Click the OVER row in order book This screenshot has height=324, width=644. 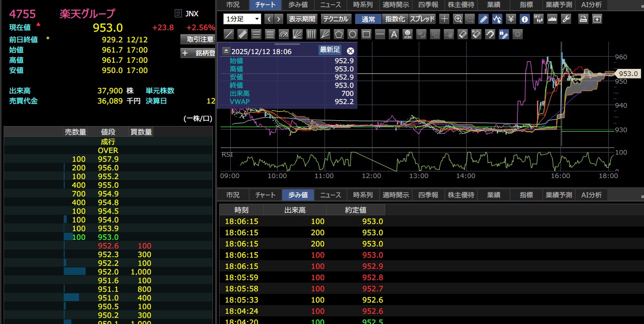[108, 151]
